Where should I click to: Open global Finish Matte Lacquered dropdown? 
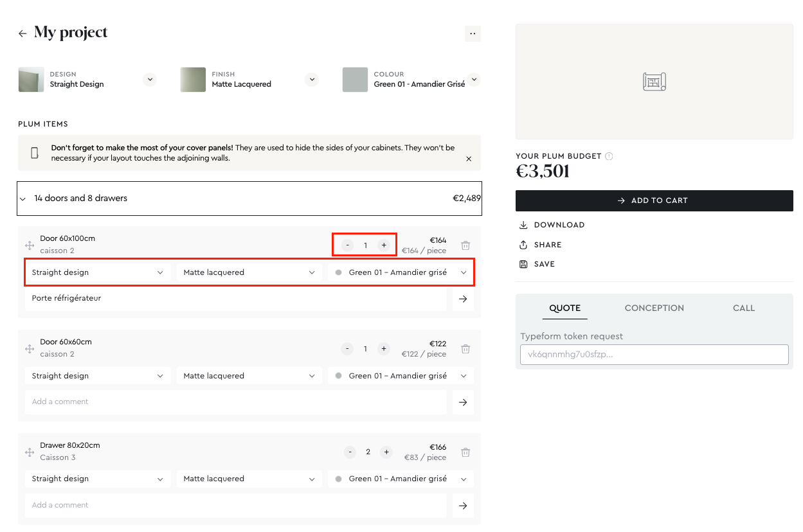(312, 80)
